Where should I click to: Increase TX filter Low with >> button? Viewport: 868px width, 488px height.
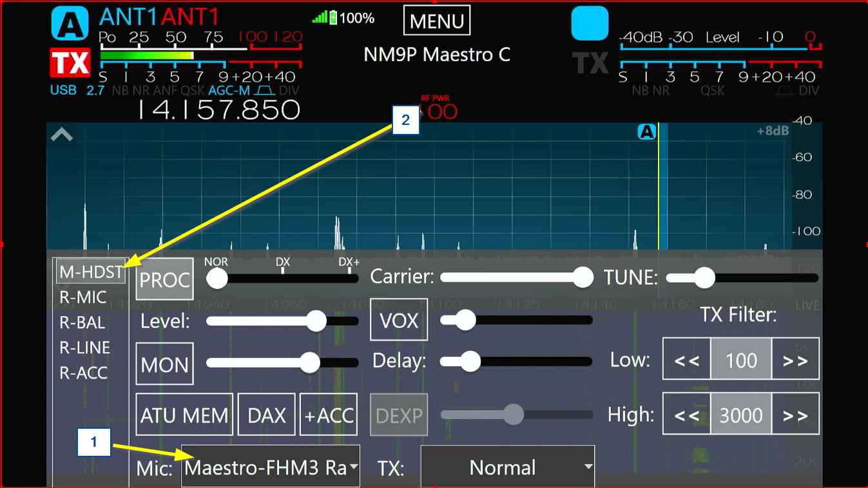pos(795,360)
